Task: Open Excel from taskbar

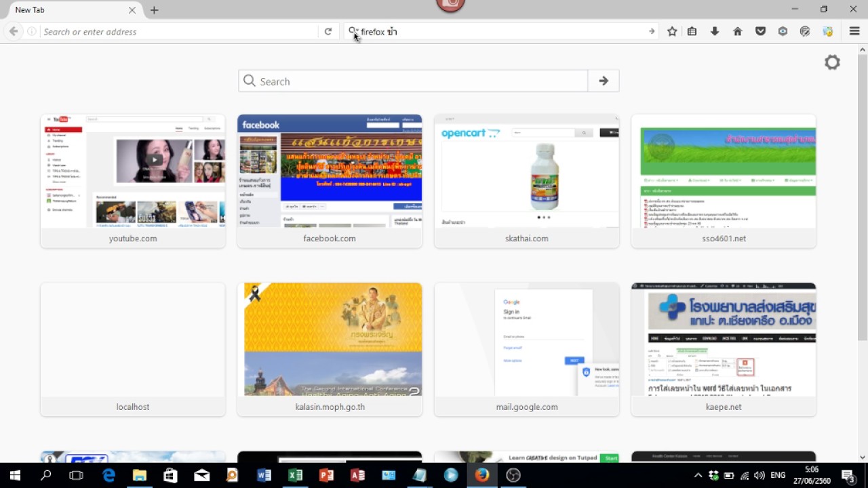Action: pos(296,475)
